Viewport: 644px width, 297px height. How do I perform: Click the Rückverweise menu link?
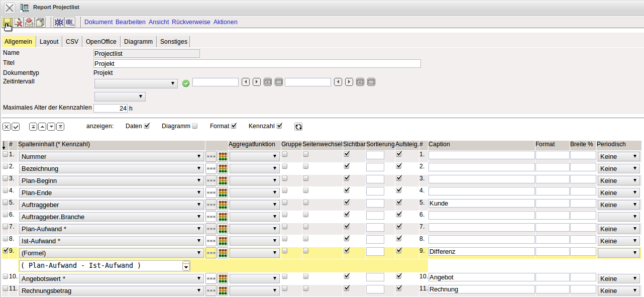pyautogui.click(x=191, y=22)
